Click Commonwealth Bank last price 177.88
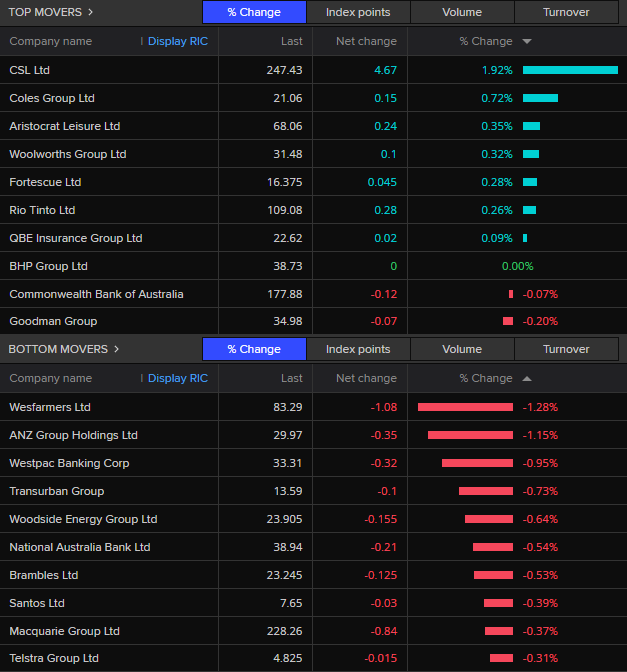The image size is (627, 672). point(285,294)
